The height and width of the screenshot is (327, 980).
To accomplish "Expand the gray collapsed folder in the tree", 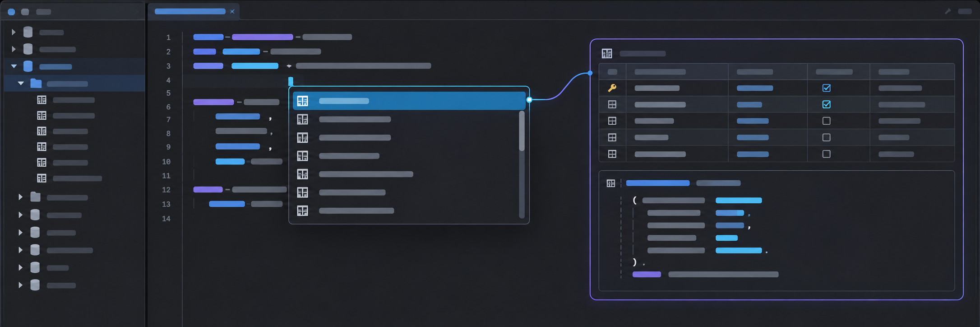I will pos(20,197).
